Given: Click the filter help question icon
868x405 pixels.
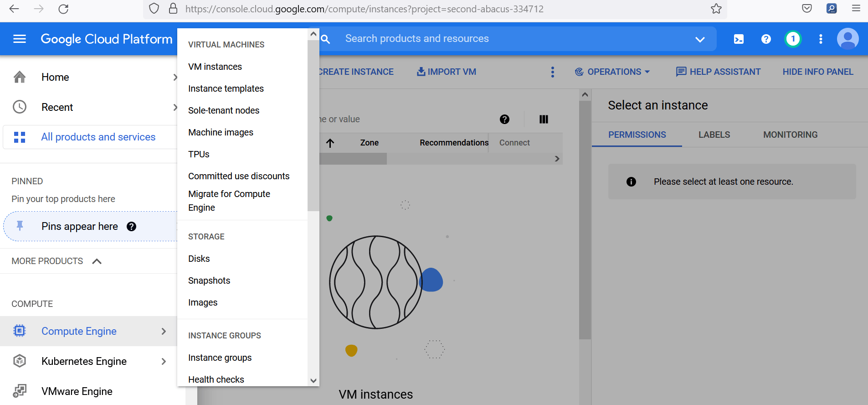Looking at the screenshot, I should click(504, 119).
